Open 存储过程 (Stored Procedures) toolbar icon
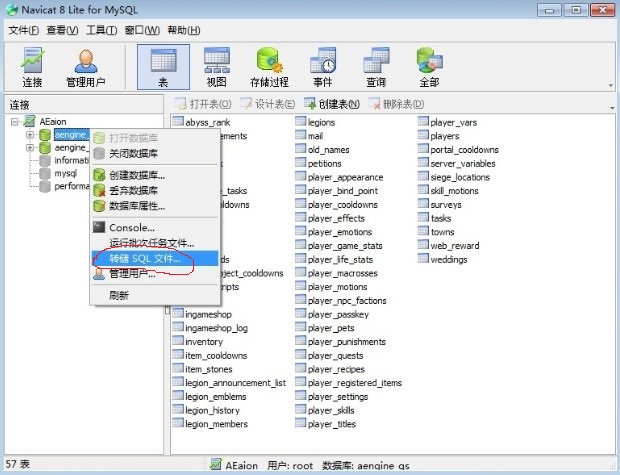This screenshot has height=475, width=620. (x=269, y=67)
